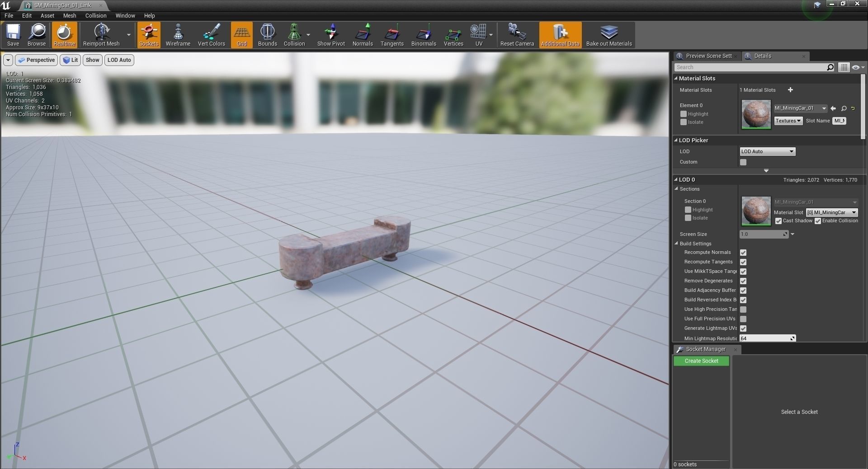Toggle Highlight for Element 0
Viewport: 868px width, 469px height.
tap(684, 114)
